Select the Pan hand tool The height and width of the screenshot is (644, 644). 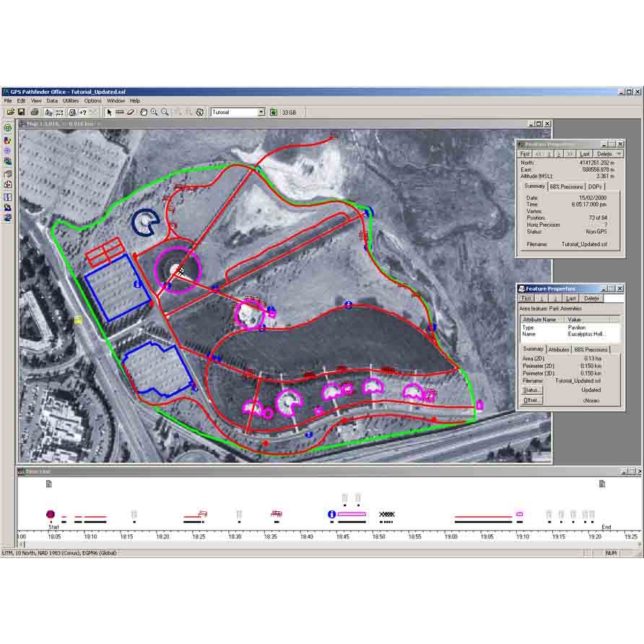(x=144, y=112)
